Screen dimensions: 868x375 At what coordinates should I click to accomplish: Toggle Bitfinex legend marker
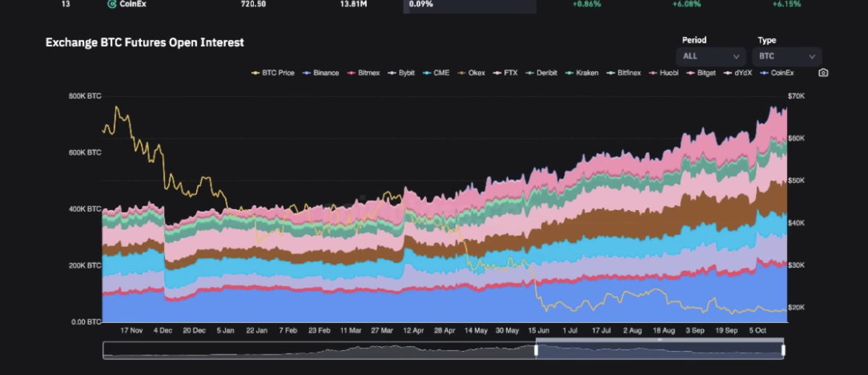coord(624,73)
